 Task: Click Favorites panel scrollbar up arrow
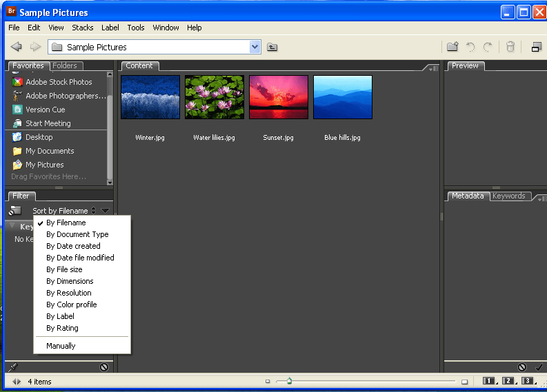pos(110,74)
